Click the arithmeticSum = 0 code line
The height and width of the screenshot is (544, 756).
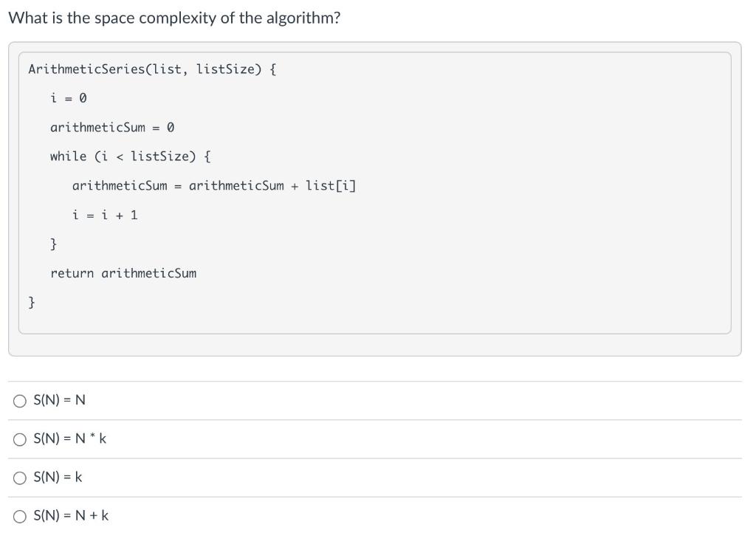point(112,128)
